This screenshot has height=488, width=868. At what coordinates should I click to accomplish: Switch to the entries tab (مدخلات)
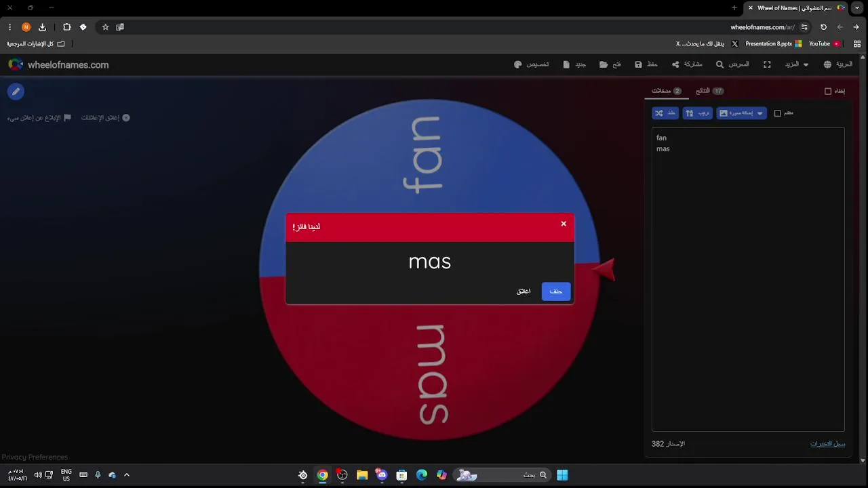tap(666, 91)
